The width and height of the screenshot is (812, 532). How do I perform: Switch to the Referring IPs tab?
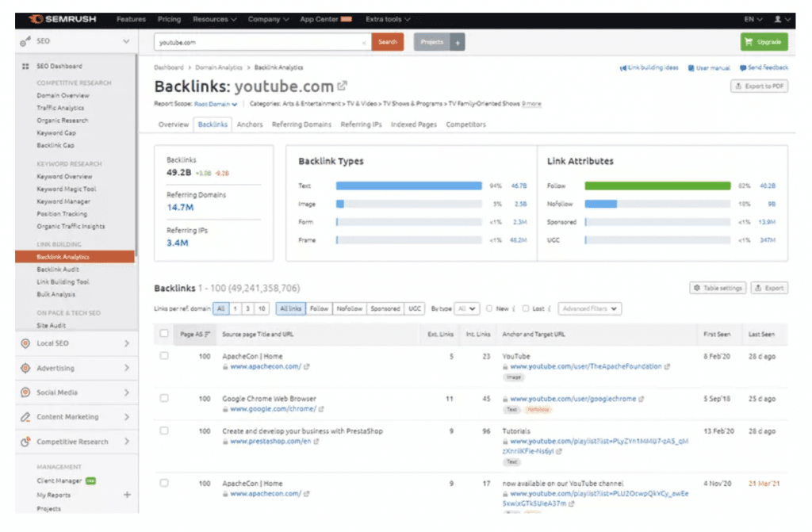[361, 124]
